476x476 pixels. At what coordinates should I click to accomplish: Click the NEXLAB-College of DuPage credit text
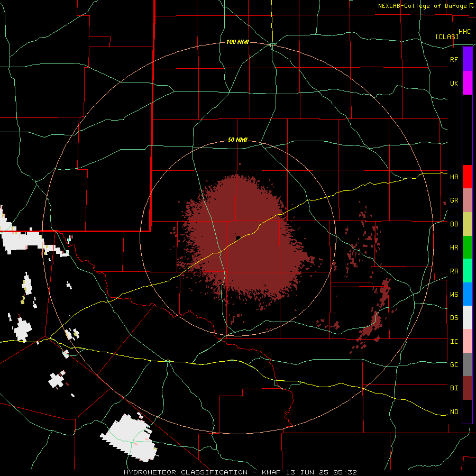pyautogui.click(x=422, y=6)
